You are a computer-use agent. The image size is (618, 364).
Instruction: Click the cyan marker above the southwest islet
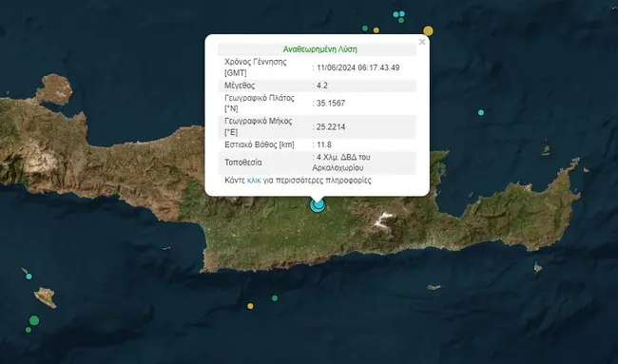29,277
